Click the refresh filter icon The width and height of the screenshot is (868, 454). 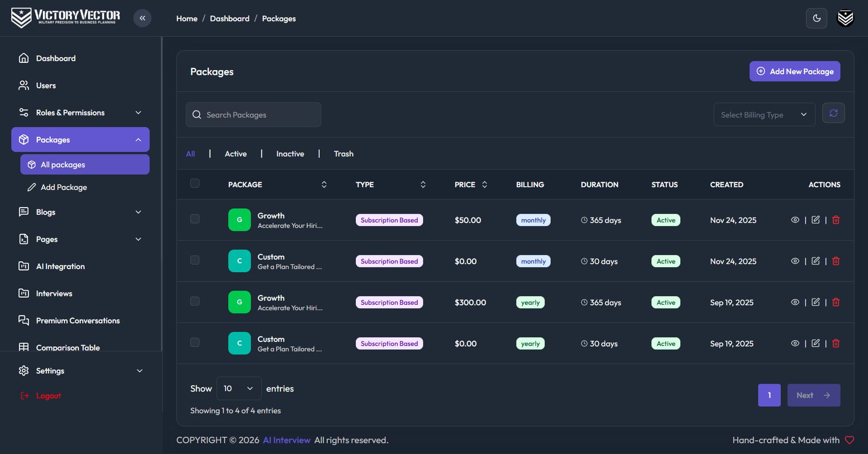pyautogui.click(x=834, y=113)
